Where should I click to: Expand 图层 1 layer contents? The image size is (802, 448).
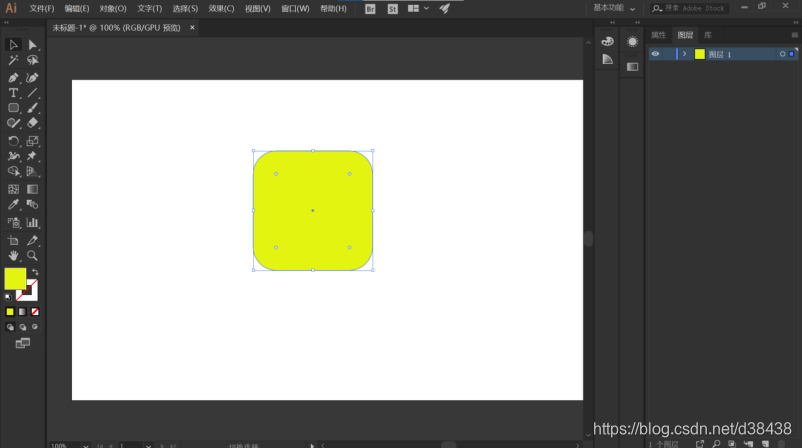684,54
